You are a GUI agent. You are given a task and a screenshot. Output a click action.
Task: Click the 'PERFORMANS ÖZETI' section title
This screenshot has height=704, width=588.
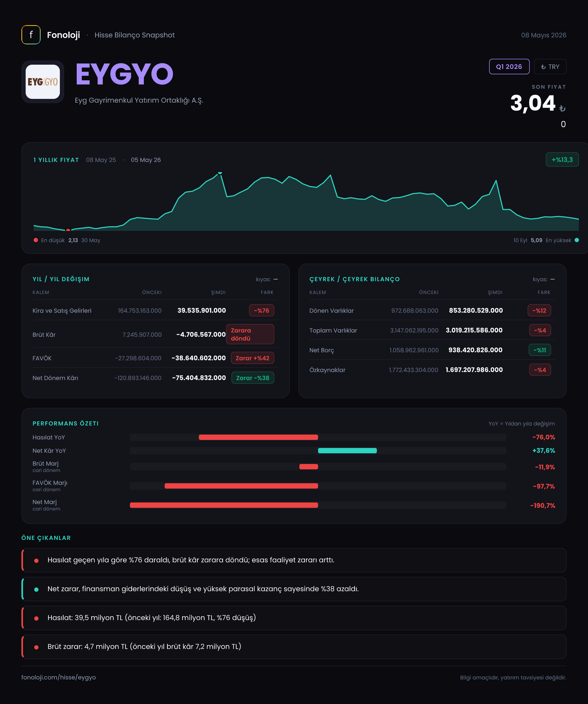point(65,423)
